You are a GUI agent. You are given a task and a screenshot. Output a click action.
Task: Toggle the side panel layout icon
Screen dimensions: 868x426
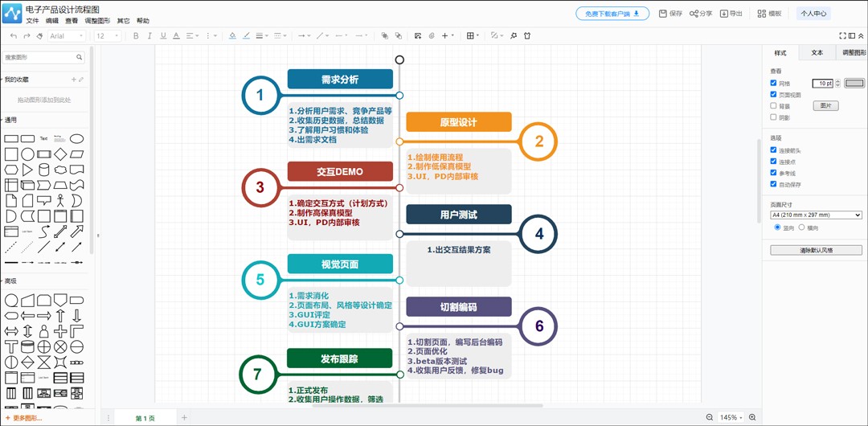[852, 36]
